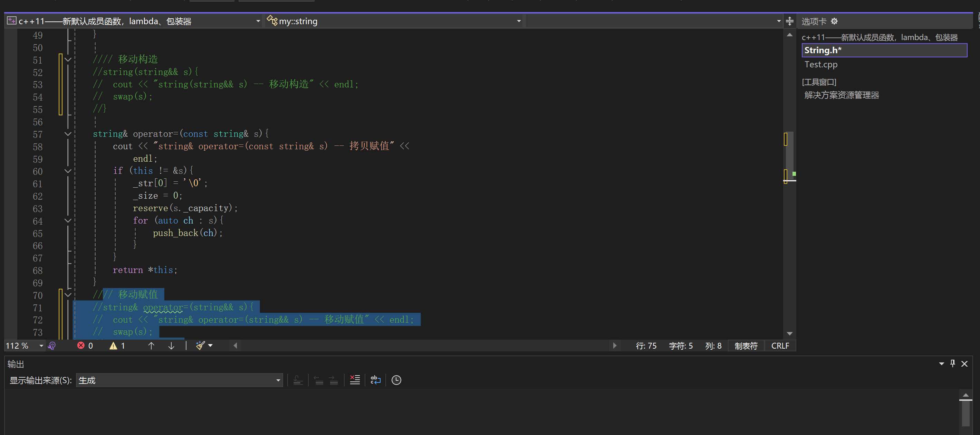Click line number 68 in the gutter
980x435 pixels.
click(37, 271)
